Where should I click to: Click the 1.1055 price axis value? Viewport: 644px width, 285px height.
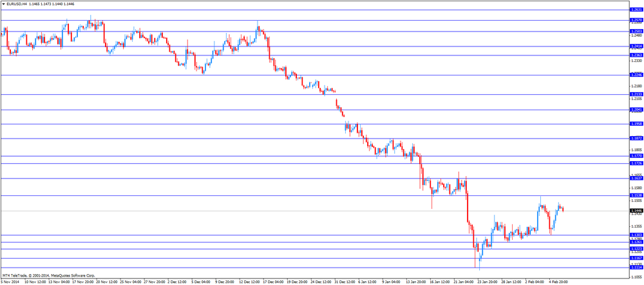pyautogui.click(x=637, y=278)
